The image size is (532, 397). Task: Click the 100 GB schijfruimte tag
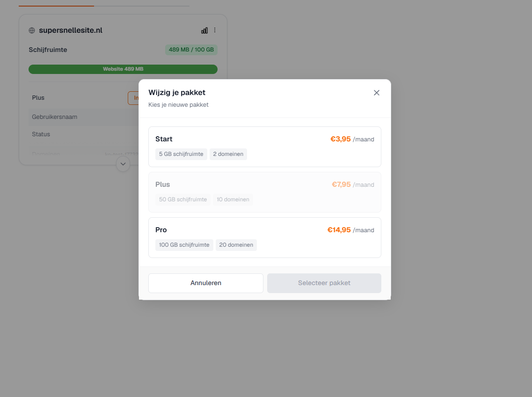[184, 245]
